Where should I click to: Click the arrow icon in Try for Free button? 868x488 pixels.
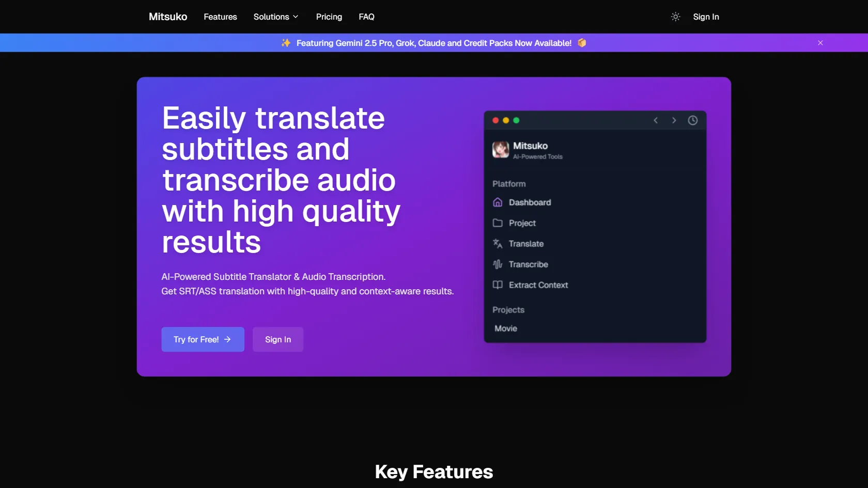click(227, 339)
